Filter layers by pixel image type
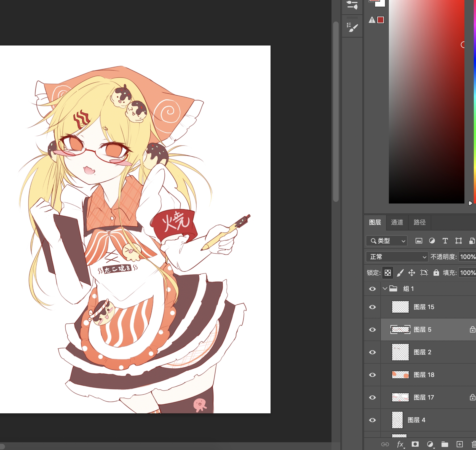This screenshot has height=450, width=476. (419, 241)
